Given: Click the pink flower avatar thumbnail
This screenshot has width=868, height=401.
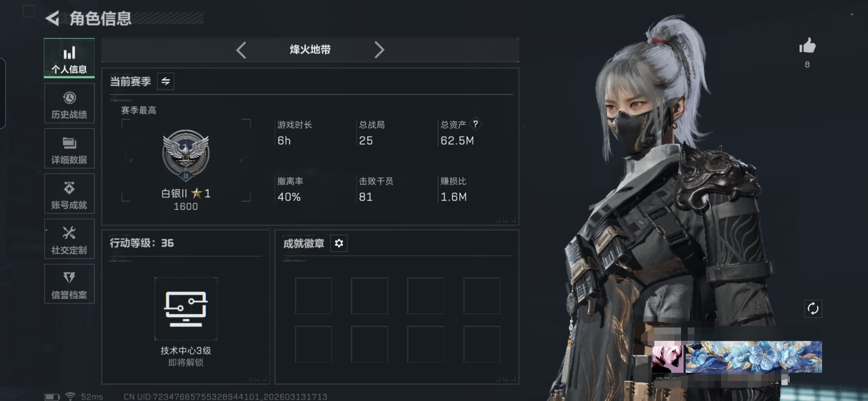Looking at the screenshot, I should [668, 357].
